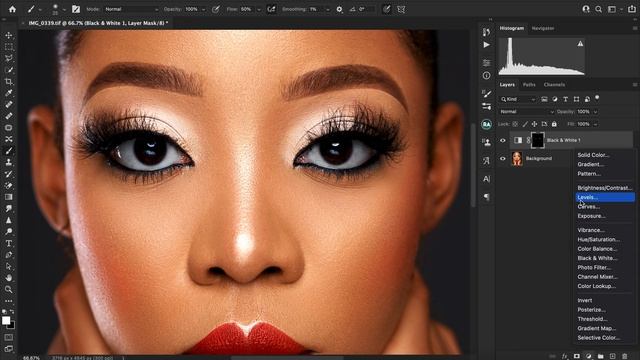Open the Brush Settings panel from options bar
Screen dimensions: 640x360
[76, 9]
